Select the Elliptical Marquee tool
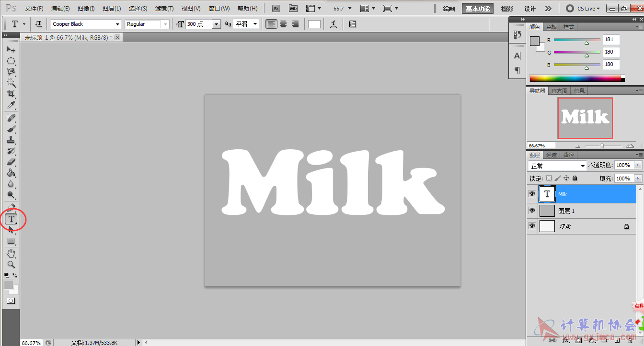 pos(11,61)
